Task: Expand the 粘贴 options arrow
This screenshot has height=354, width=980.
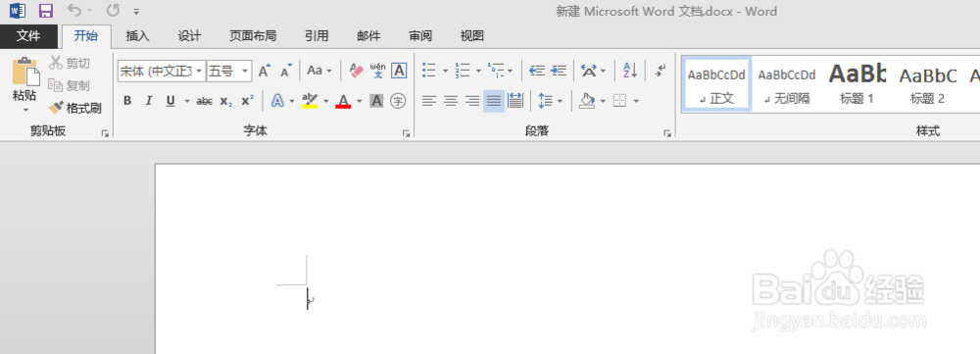Action: pos(25,110)
